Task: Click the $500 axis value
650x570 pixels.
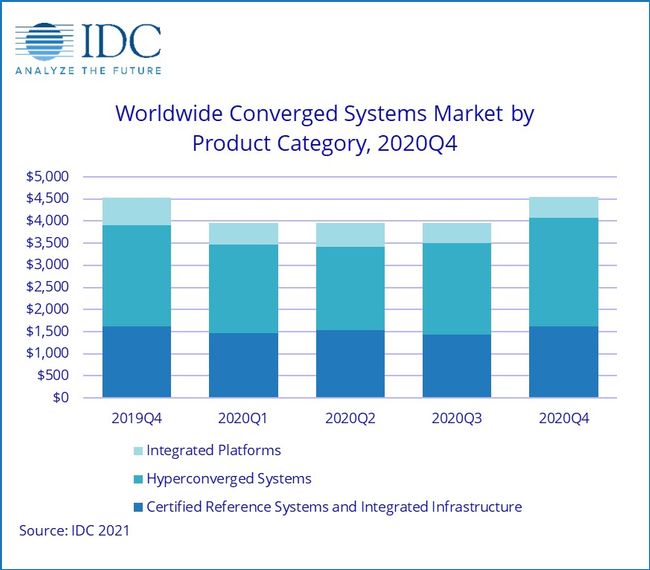Action: click(x=53, y=376)
